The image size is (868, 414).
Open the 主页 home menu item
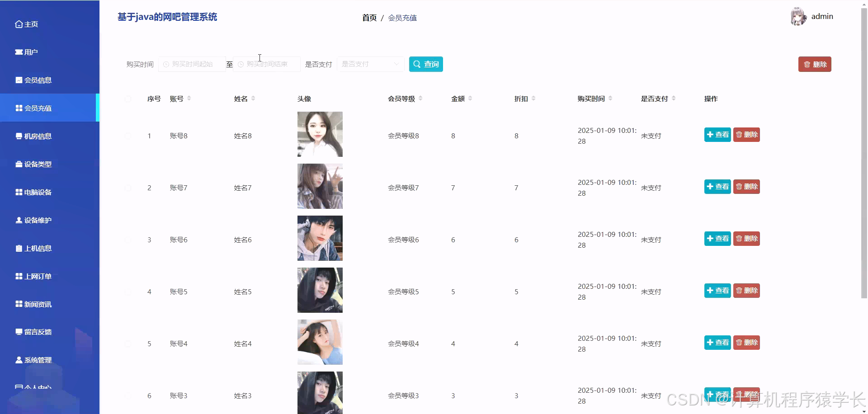click(27, 24)
